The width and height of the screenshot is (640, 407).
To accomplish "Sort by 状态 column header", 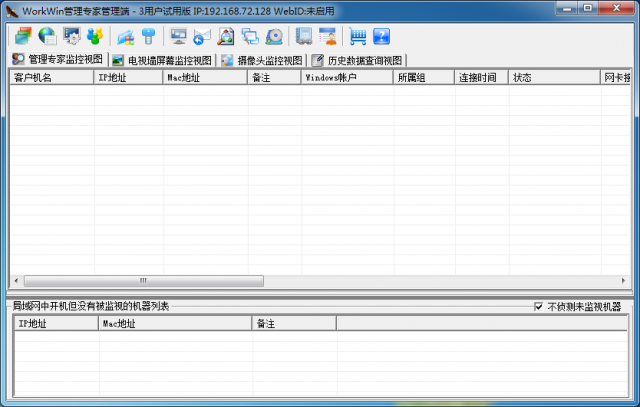I will tap(555, 78).
